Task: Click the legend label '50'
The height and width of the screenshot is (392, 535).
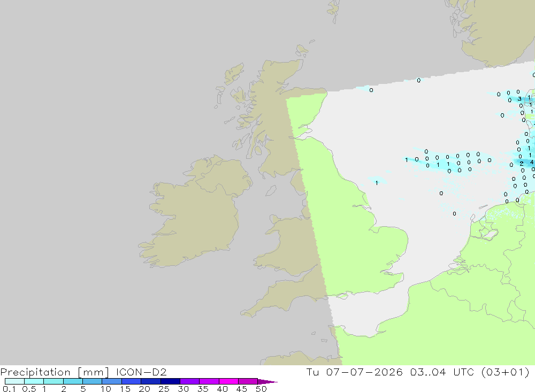Action: pyautogui.click(x=261, y=389)
